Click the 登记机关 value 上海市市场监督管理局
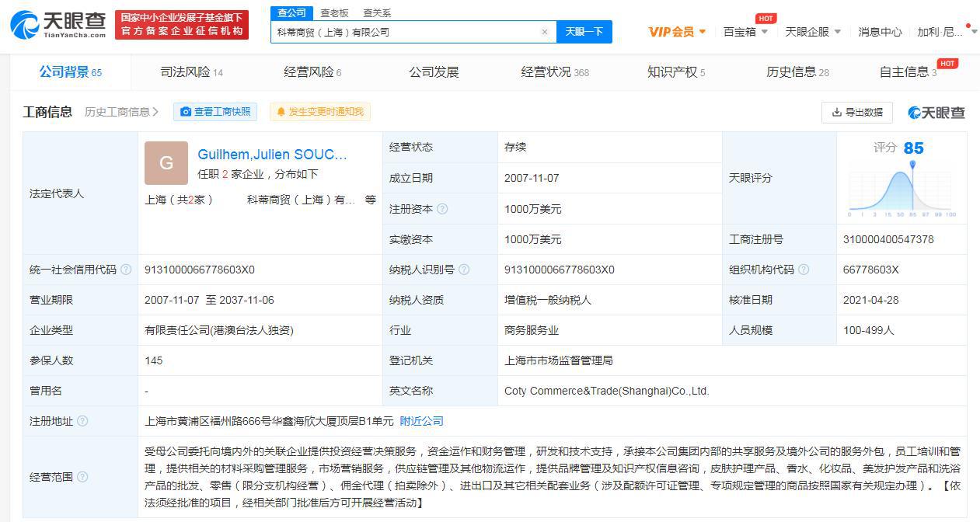Viewport: 980px width, 522px height. tap(559, 360)
